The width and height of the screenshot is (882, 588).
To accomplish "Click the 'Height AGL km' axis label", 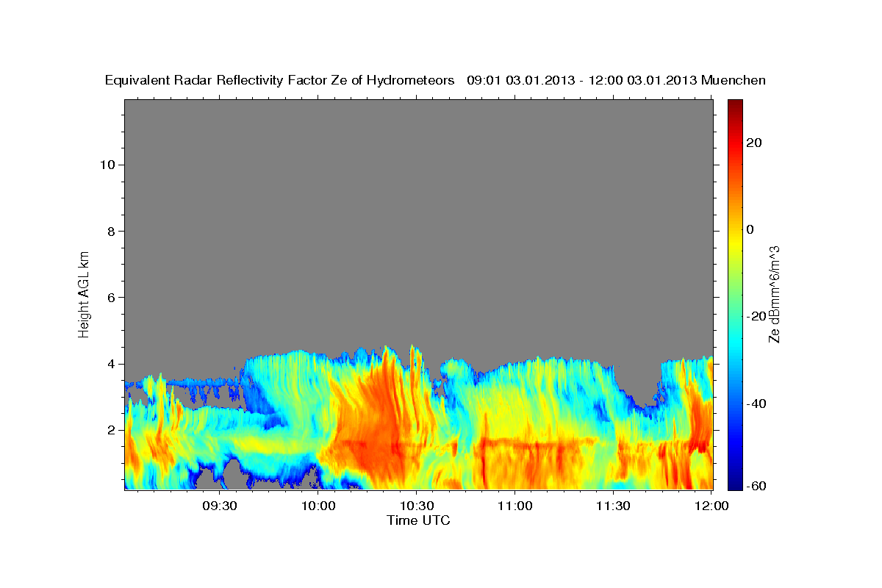I will tap(85, 293).
